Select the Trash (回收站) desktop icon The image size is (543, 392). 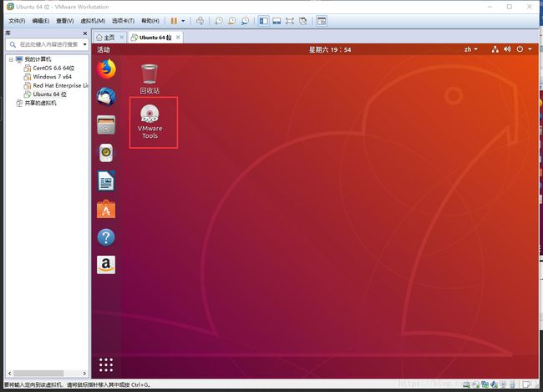point(150,79)
